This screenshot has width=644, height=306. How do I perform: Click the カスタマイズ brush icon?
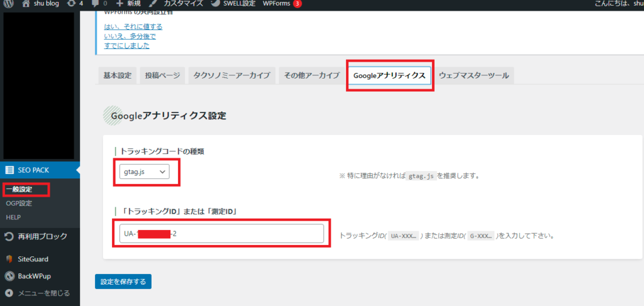click(152, 4)
